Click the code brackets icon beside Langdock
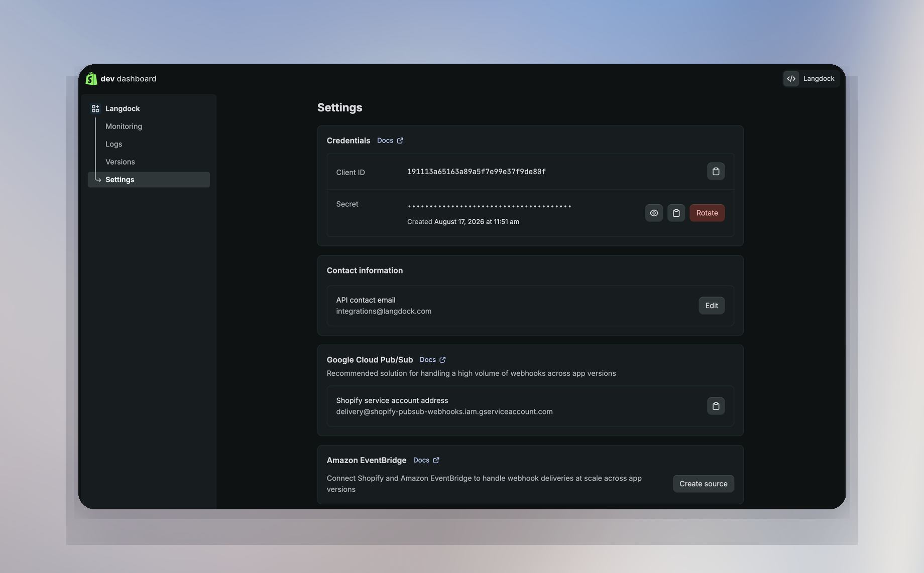 pos(791,78)
